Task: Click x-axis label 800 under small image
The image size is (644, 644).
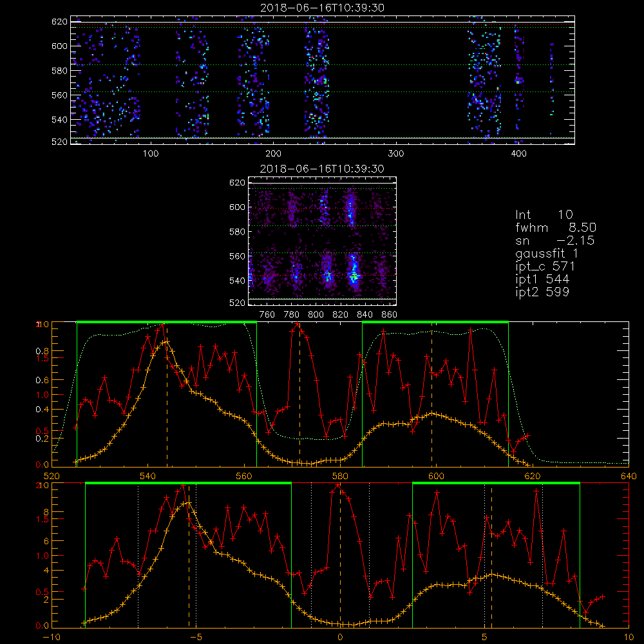Action: click(316, 315)
